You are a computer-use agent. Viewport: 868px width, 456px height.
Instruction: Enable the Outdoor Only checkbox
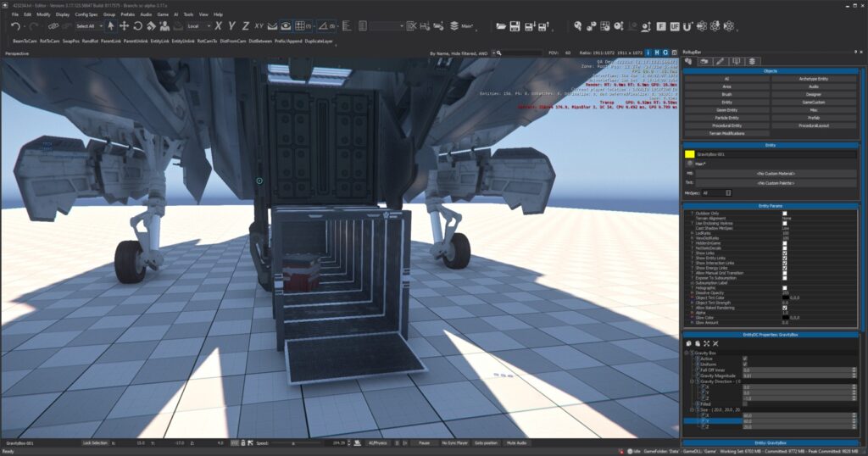(785, 213)
